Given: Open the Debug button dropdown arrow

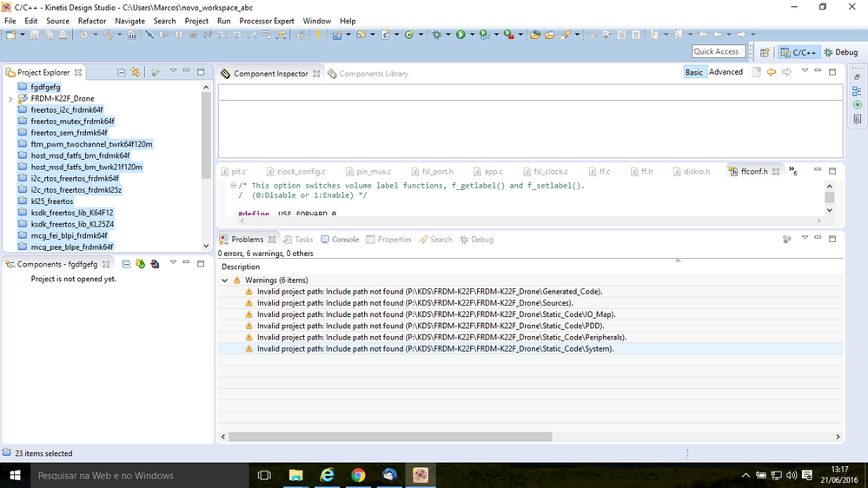Looking at the screenshot, I should point(448,35).
